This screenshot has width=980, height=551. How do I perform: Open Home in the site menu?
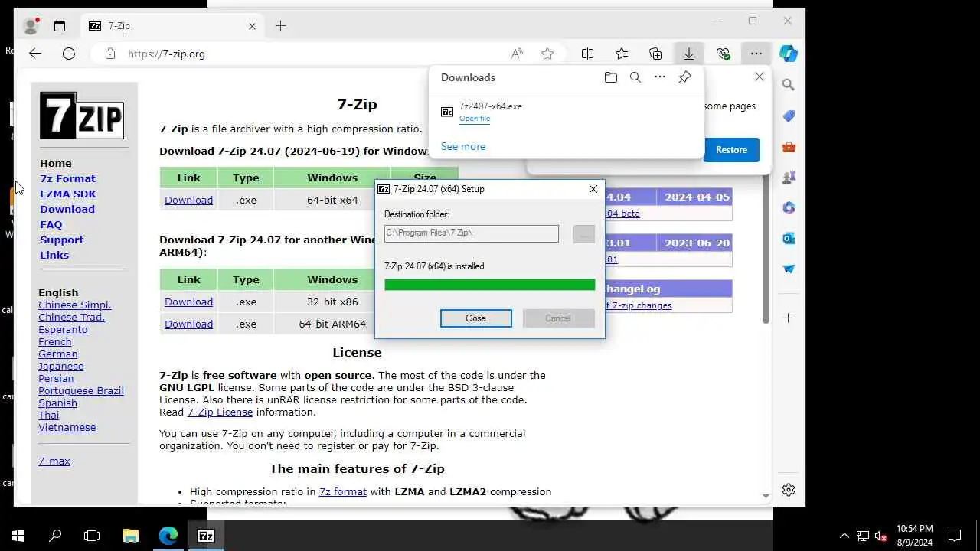tap(56, 163)
